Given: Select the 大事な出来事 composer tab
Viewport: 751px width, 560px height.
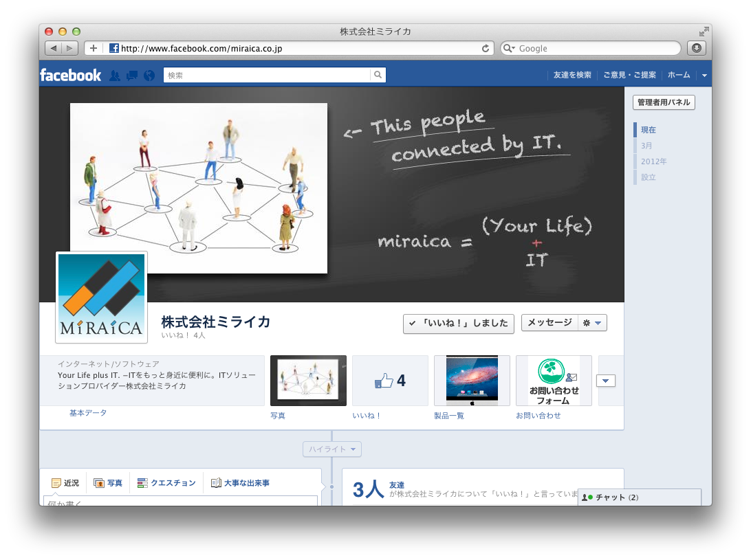Looking at the screenshot, I should coord(241,483).
